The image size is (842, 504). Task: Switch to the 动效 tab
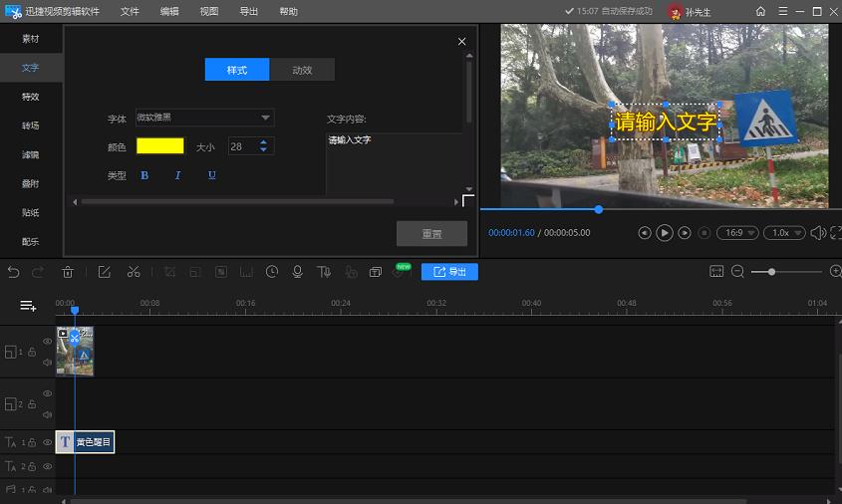point(302,70)
